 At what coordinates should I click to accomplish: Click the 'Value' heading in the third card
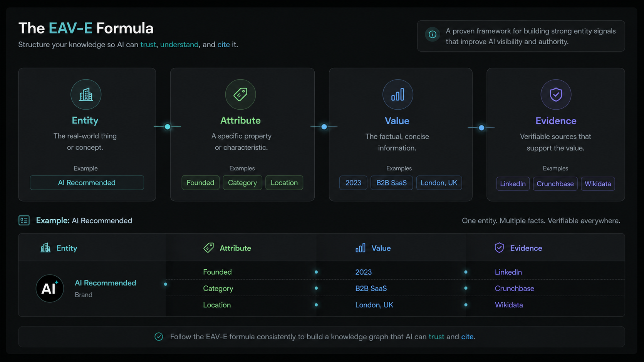(397, 121)
